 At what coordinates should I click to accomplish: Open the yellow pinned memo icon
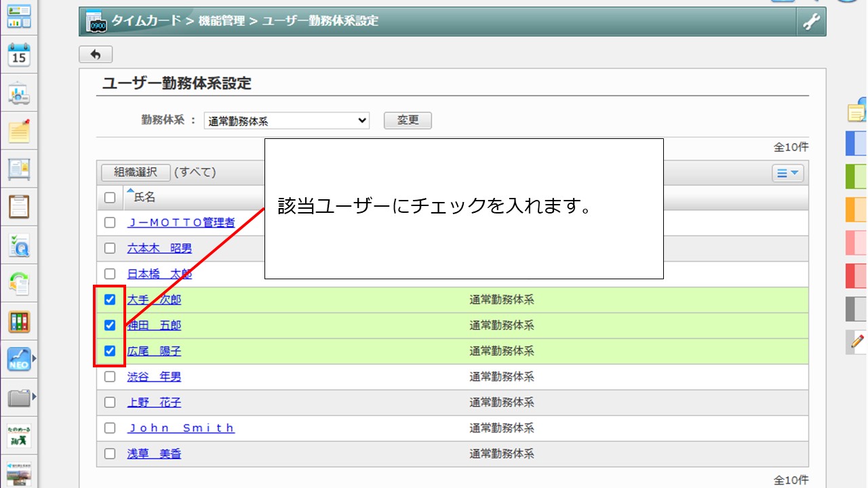click(19, 131)
